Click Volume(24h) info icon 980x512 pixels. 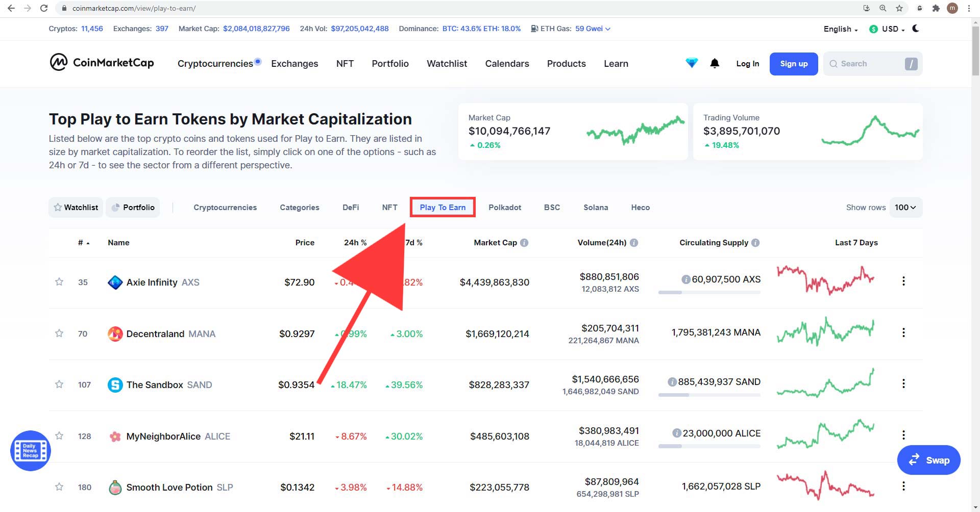point(634,243)
